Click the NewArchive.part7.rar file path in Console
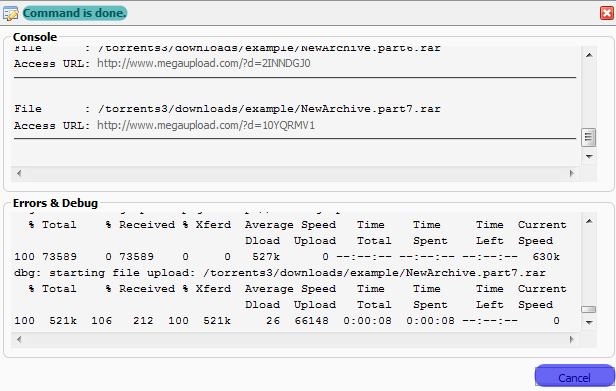This screenshot has height=391, width=616. [x=269, y=109]
